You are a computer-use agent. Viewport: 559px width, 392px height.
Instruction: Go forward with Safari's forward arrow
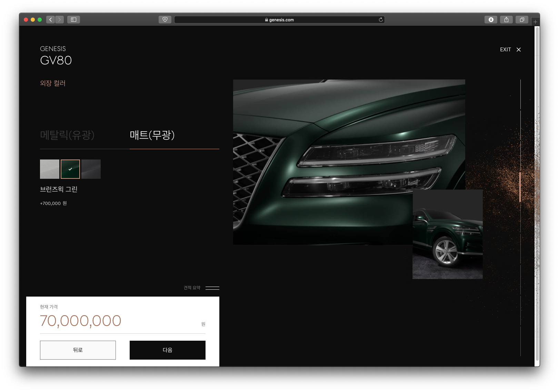coord(59,20)
